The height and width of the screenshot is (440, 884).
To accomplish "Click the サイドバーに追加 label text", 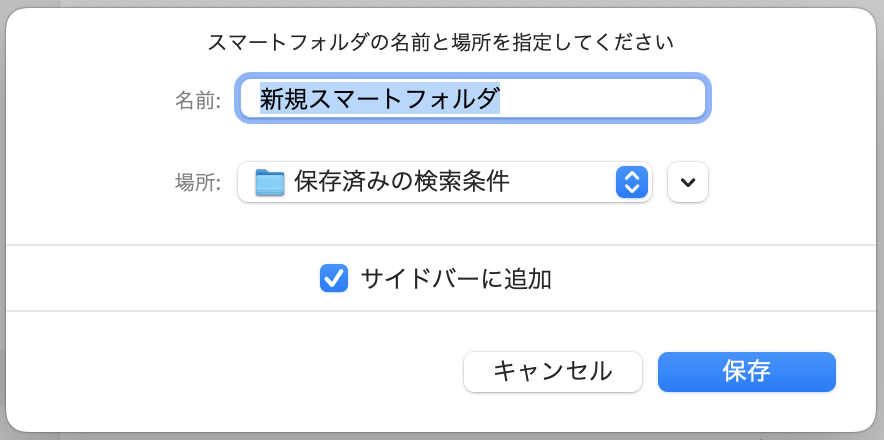I will 456,279.
